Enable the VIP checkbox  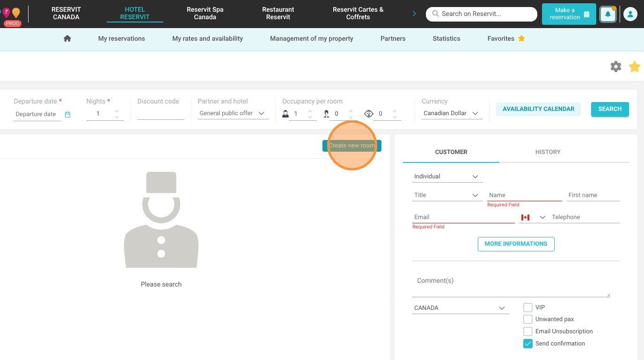click(x=528, y=308)
